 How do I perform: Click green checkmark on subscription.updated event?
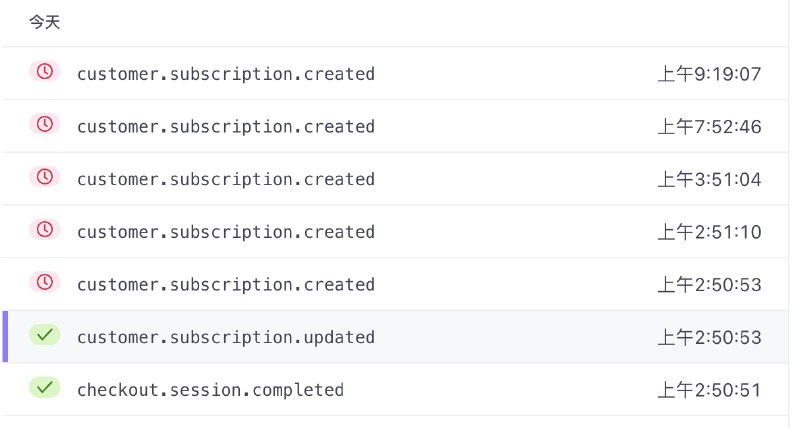pyautogui.click(x=45, y=335)
